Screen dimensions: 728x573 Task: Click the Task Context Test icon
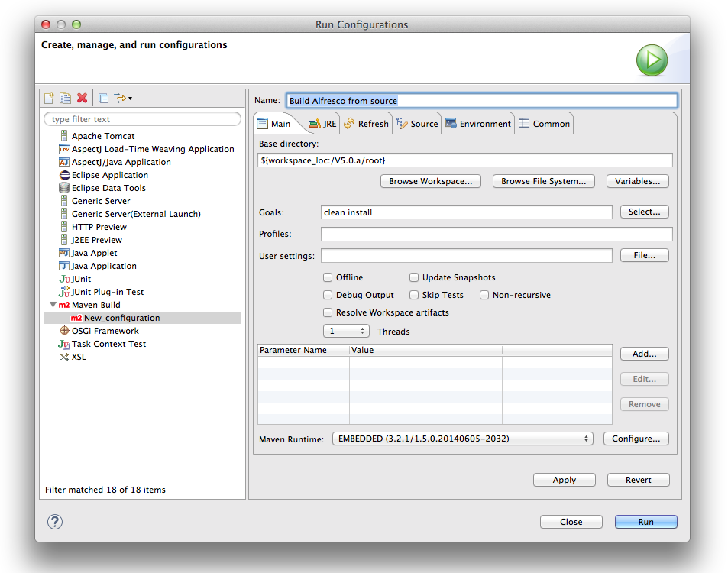(64, 344)
